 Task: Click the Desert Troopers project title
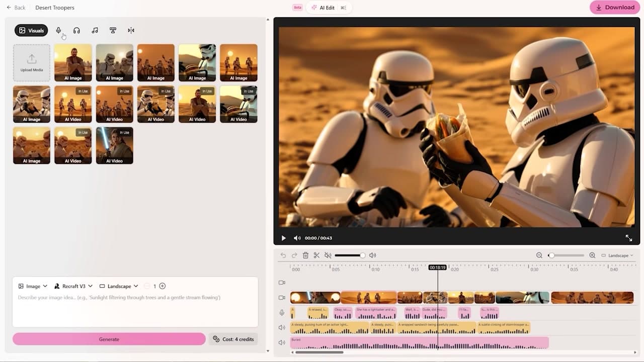point(55,8)
